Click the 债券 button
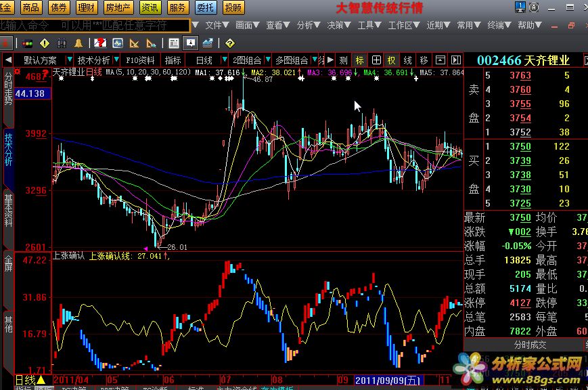This screenshot has width=588, height=390. (x=58, y=7)
